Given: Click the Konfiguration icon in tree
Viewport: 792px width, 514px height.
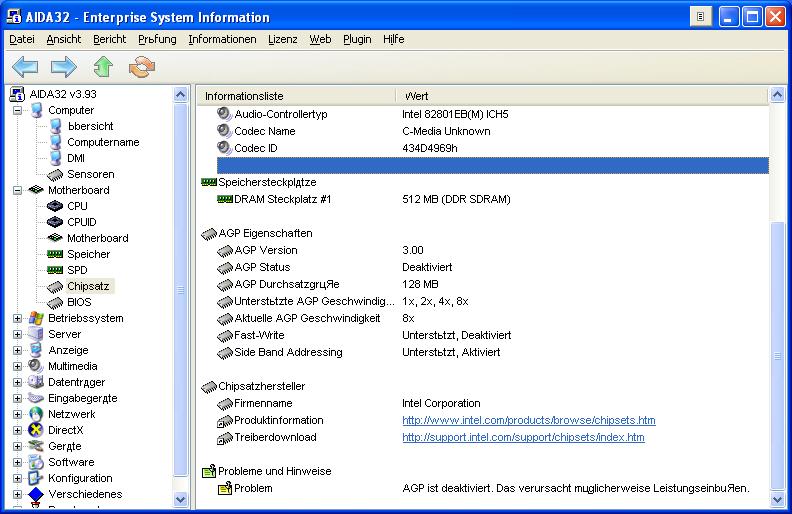Looking at the screenshot, I should tap(36, 478).
